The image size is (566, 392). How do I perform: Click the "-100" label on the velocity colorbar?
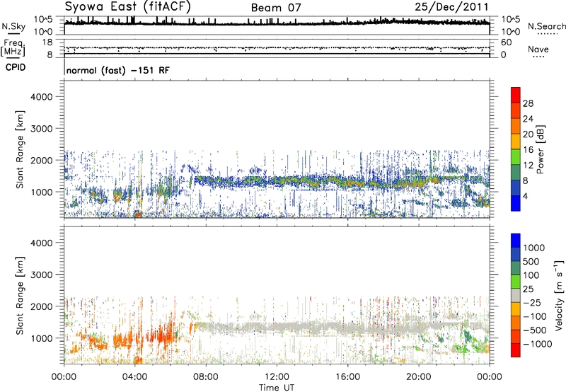535,316
